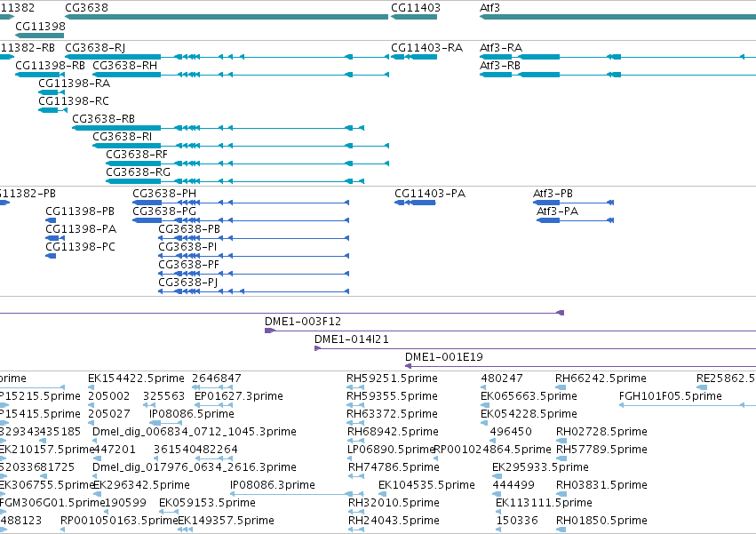The image size is (756, 534).
Task: Select protein CG11403-PA
Action: [415, 203]
